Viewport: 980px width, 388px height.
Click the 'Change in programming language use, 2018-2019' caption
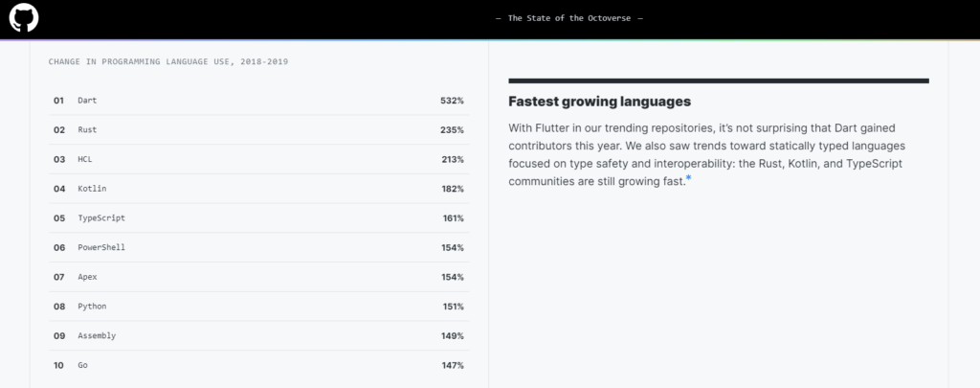(x=168, y=62)
